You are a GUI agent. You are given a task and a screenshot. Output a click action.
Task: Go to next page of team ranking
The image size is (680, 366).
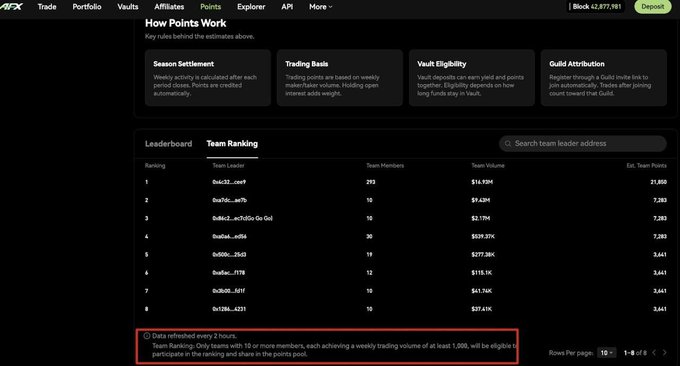tap(664, 353)
